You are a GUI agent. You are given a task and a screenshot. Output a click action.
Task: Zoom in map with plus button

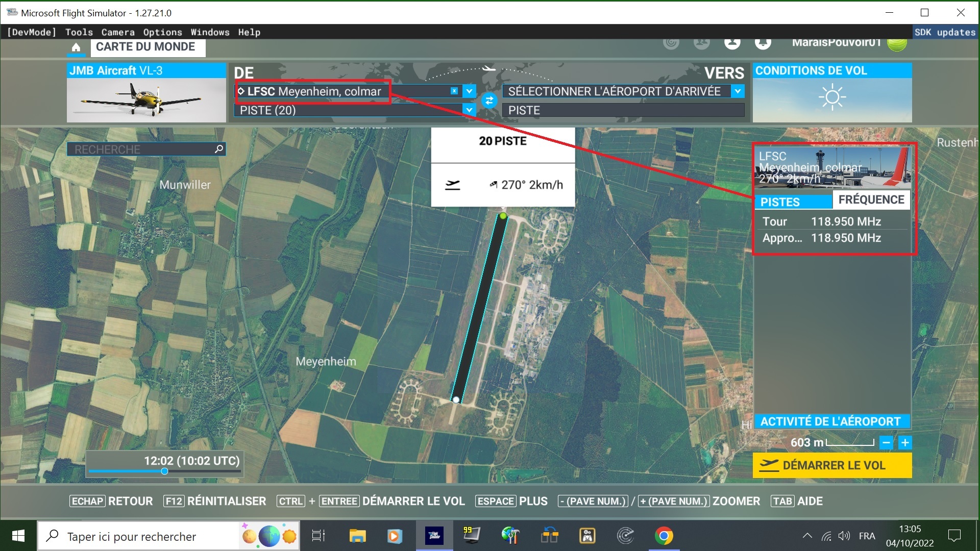click(x=905, y=442)
